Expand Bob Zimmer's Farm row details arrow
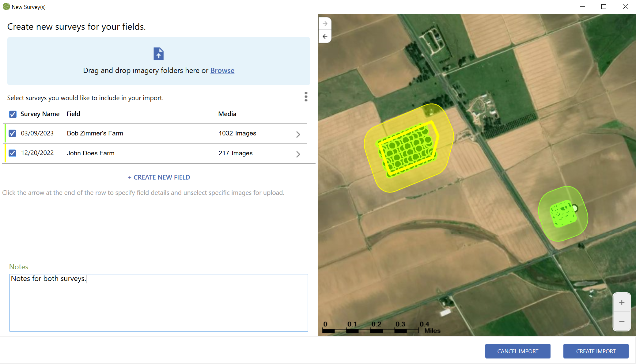Image resolution: width=636 pixels, height=364 pixels. point(298,134)
